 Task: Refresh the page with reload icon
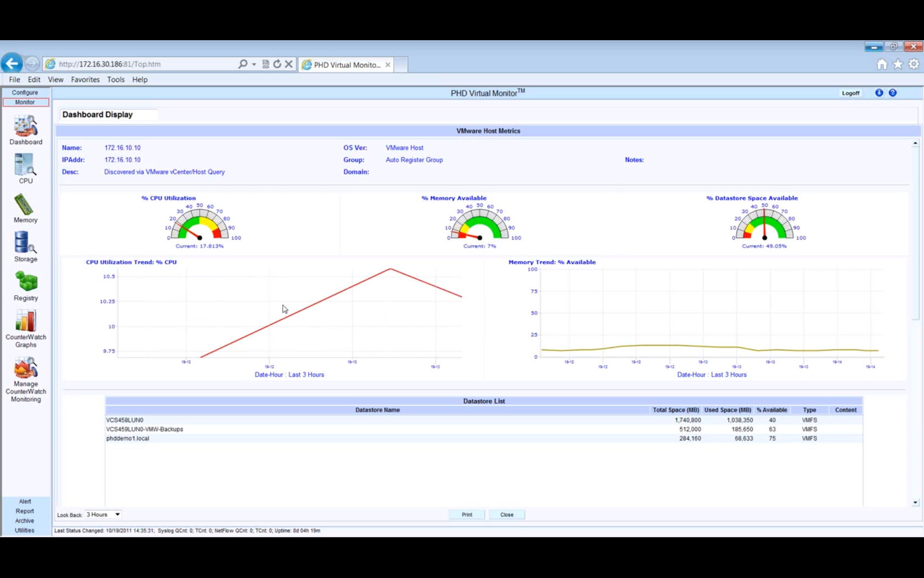pos(277,64)
